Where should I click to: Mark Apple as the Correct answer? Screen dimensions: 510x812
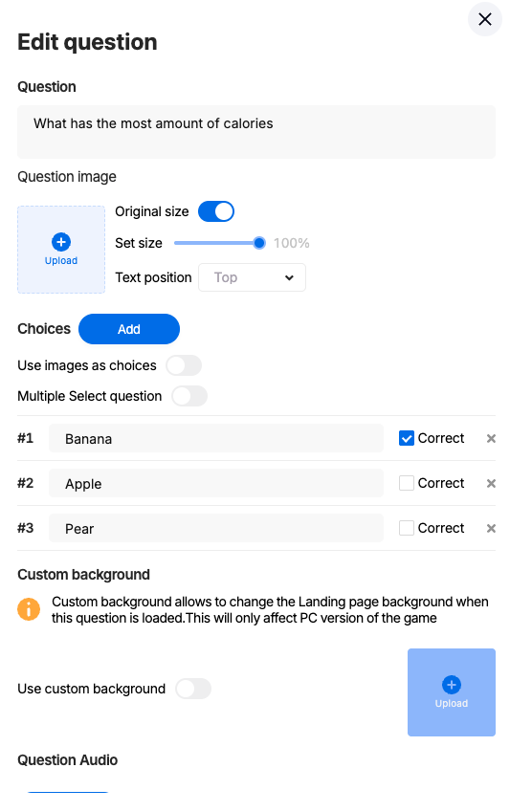coord(407,483)
